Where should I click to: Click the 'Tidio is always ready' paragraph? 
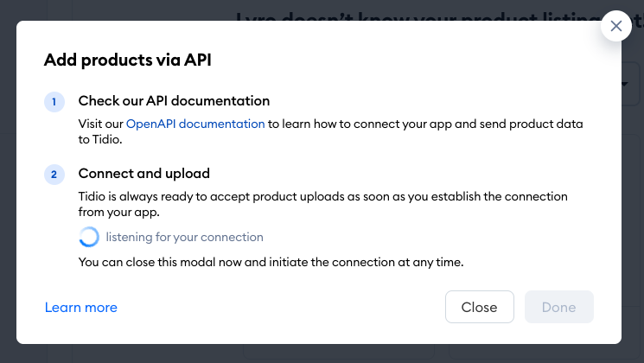click(322, 204)
